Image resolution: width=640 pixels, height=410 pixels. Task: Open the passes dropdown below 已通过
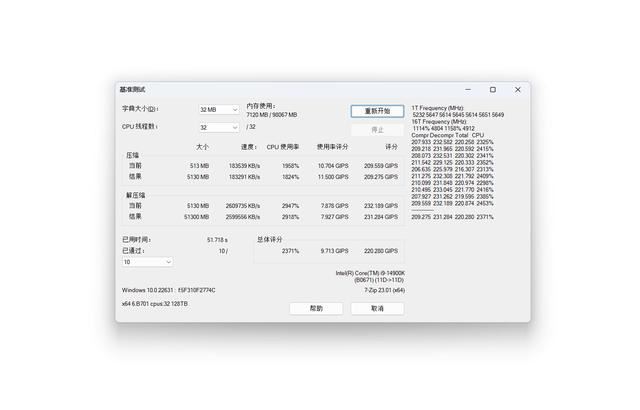click(x=147, y=262)
